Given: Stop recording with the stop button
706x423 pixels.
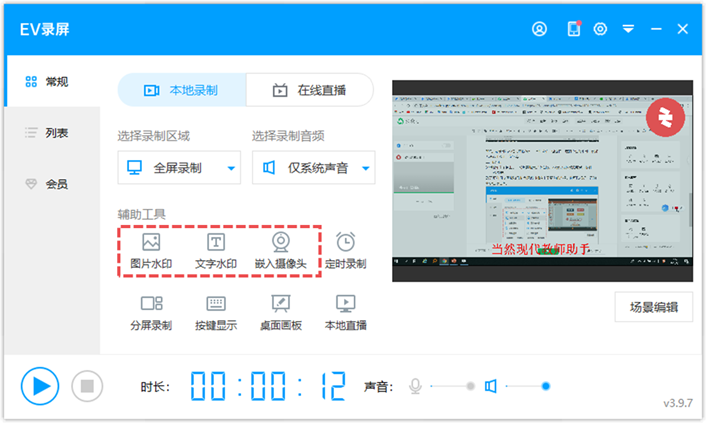Looking at the screenshot, I should [x=87, y=386].
